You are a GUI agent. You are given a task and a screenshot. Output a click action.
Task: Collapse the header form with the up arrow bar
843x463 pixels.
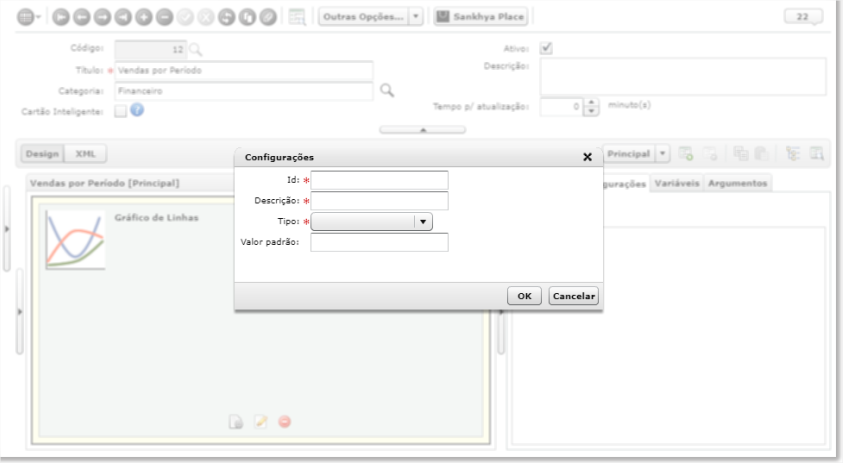(x=423, y=130)
